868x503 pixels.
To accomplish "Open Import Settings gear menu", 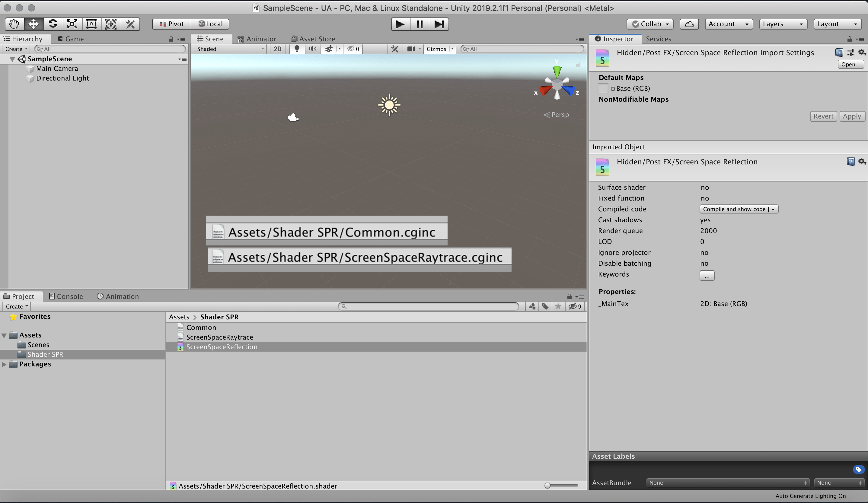I will pos(862,52).
